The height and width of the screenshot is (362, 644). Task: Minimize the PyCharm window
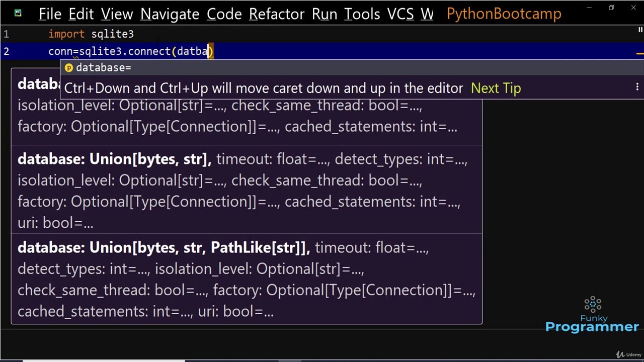click(589, 8)
